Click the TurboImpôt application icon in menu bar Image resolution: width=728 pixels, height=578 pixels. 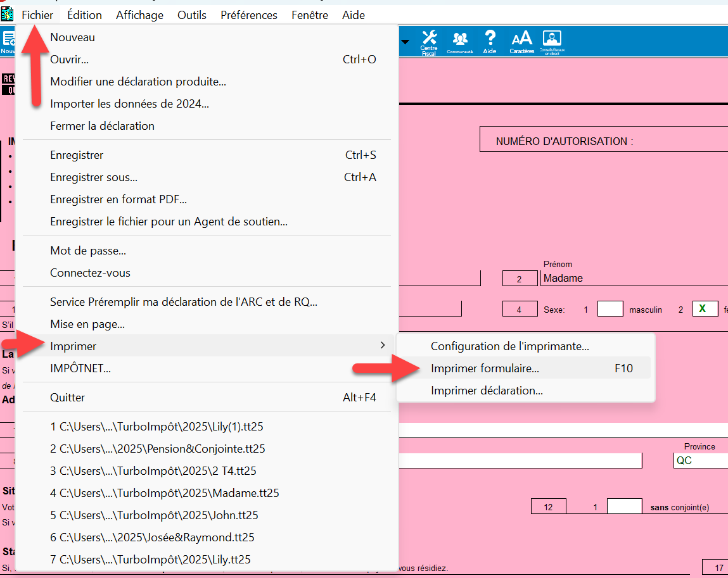pyautogui.click(x=8, y=14)
